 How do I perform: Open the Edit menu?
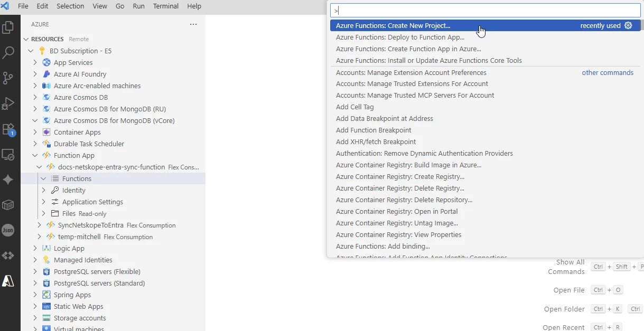click(x=42, y=6)
